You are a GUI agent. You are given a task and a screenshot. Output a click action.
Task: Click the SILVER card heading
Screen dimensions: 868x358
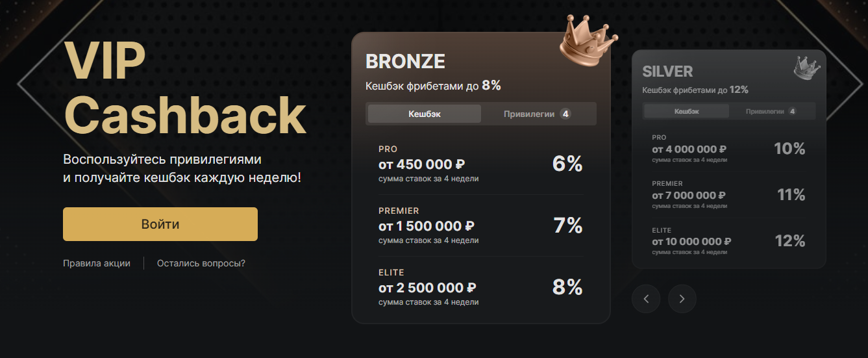tap(667, 71)
